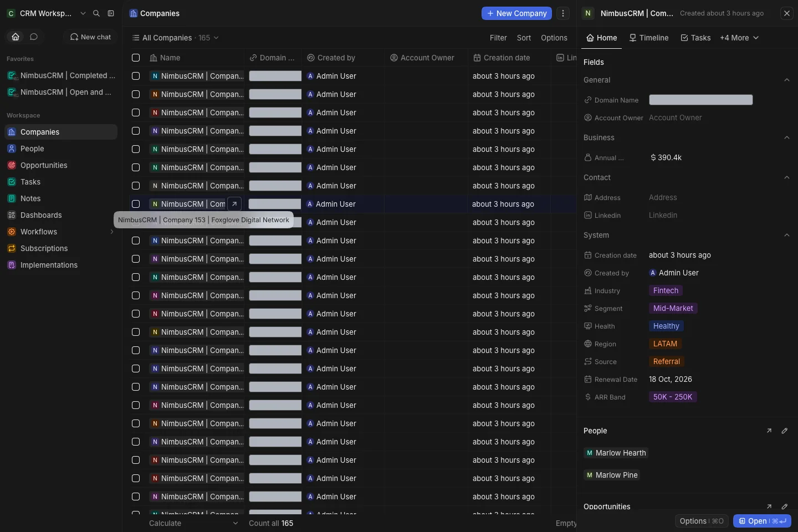Open the expand arrow on hovered company row
Image resolution: width=798 pixels, height=532 pixels.
pyautogui.click(x=234, y=204)
